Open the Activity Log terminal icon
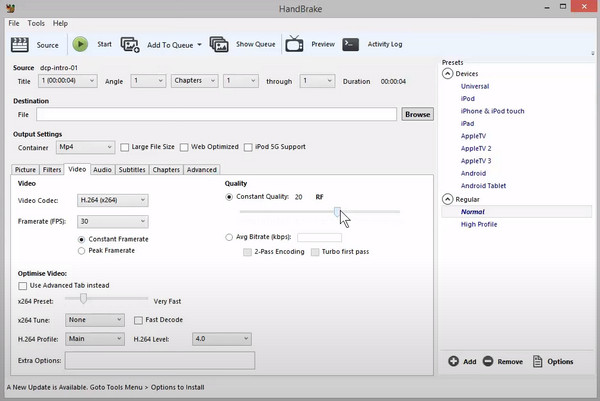The image size is (600, 401). point(351,44)
